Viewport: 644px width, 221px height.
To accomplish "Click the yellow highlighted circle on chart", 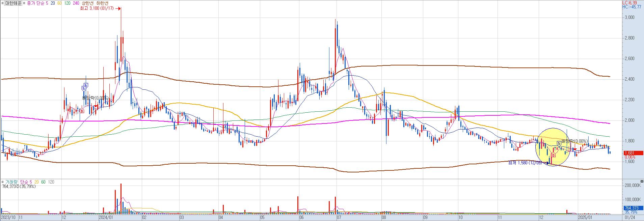I will (x=553, y=147).
